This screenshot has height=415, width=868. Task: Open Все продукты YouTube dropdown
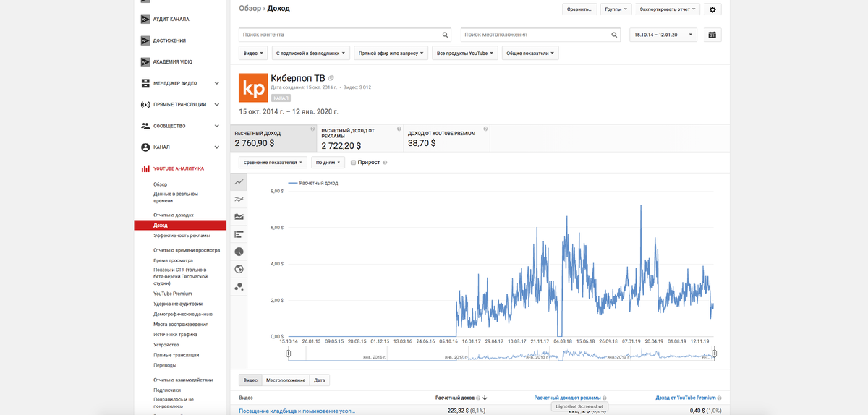tap(464, 54)
